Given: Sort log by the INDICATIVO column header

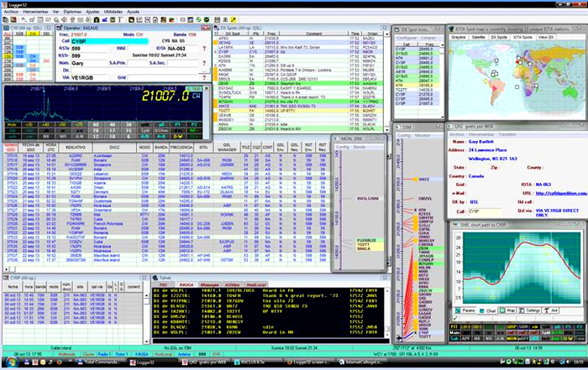Looking at the screenshot, I should (x=76, y=148).
